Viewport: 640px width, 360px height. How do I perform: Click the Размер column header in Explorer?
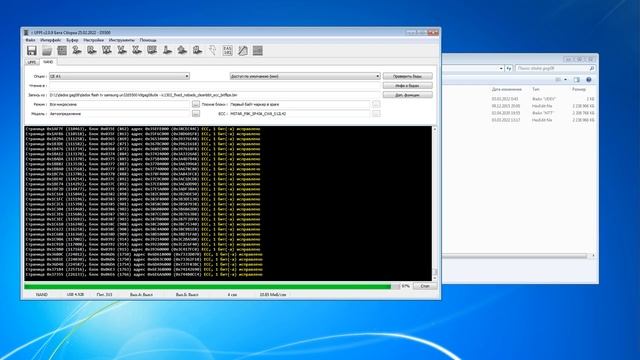click(579, 89)
